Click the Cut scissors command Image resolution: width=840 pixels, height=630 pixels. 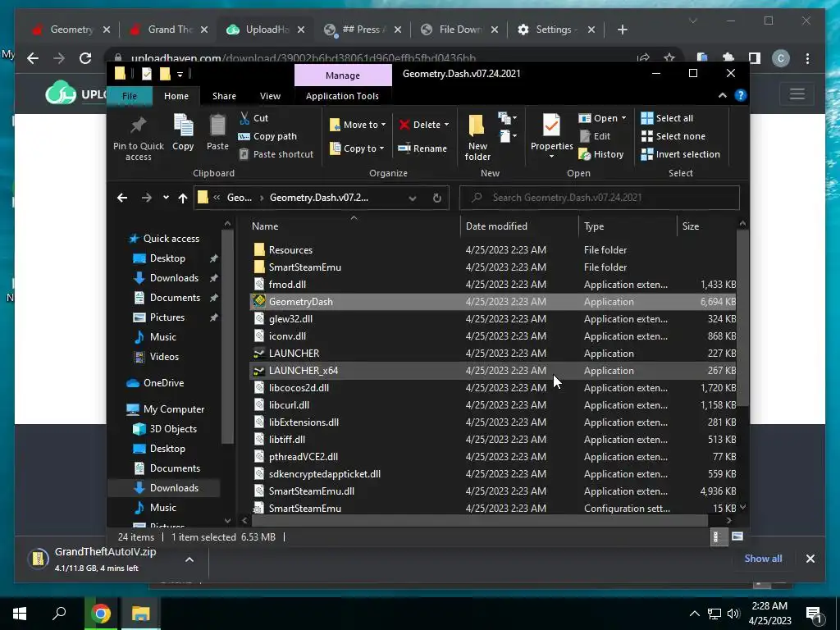pos(254,118)
